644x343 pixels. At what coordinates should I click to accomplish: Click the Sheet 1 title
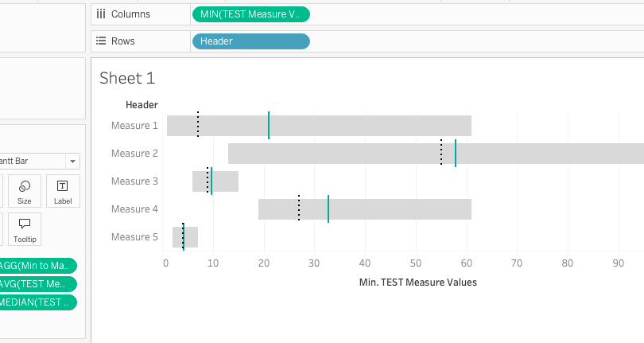[127, 78]
